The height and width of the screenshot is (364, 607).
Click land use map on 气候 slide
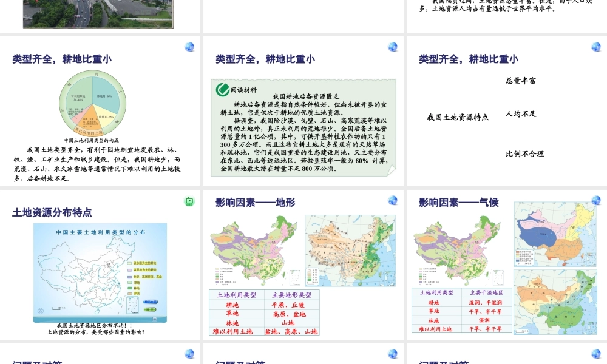[459, 251]
